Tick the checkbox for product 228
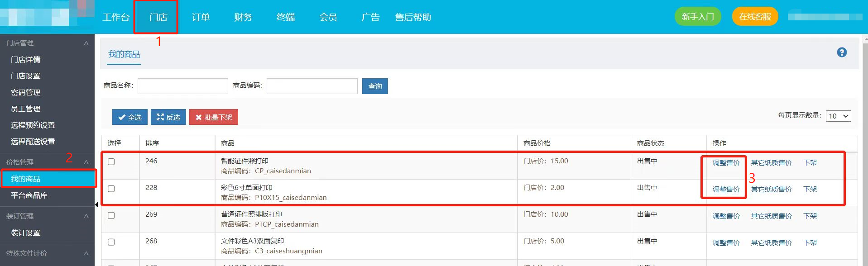This screenshot has width=868, height=266. 111,189
